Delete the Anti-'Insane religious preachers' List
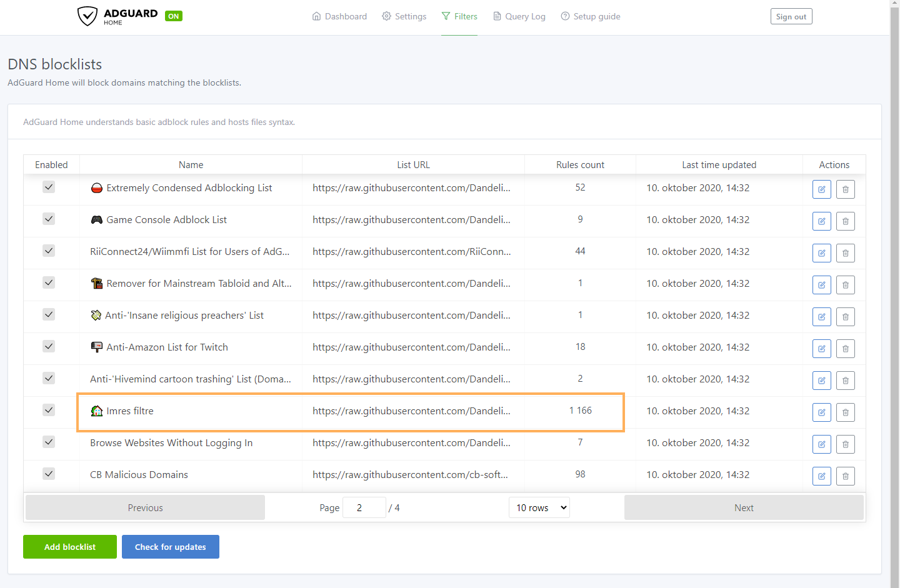The height and width of the screenshot is (588, 900). [846, 317]
